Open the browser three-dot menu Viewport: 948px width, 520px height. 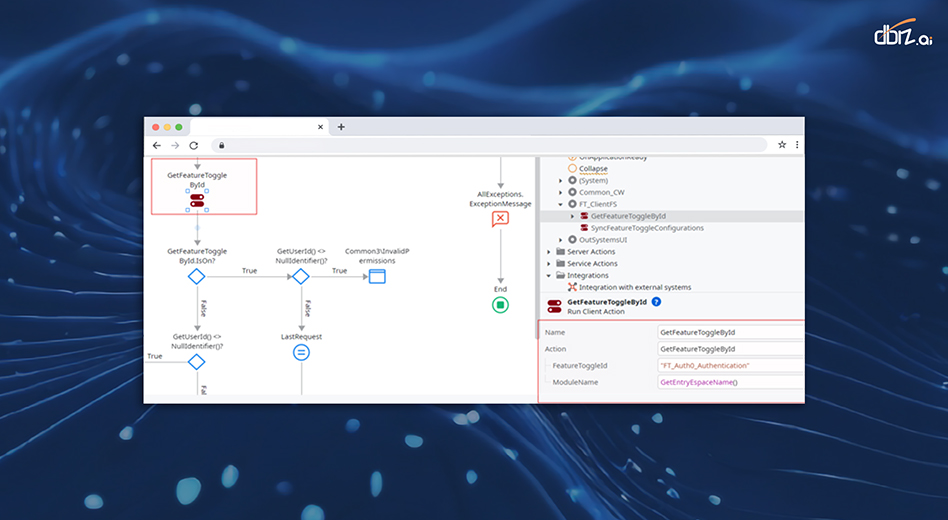tap(797, 145)
